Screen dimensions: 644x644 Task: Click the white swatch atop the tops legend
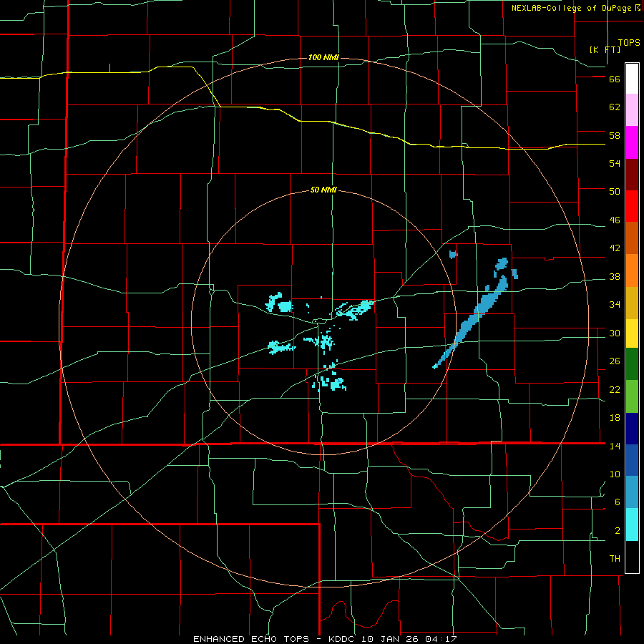pos(632,79)
